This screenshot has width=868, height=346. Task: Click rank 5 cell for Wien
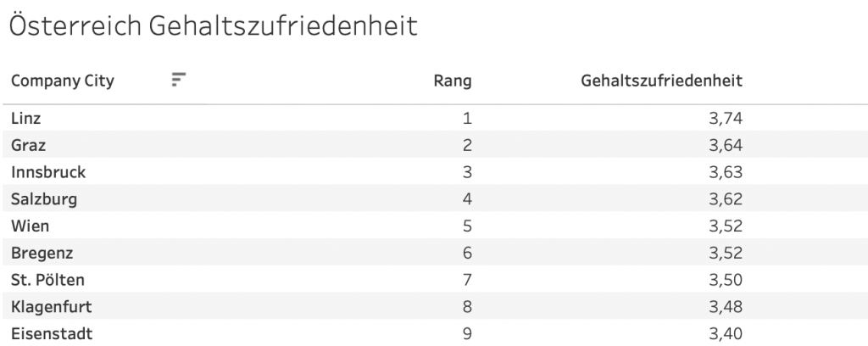pyautogui.click(x=467, y=226)
